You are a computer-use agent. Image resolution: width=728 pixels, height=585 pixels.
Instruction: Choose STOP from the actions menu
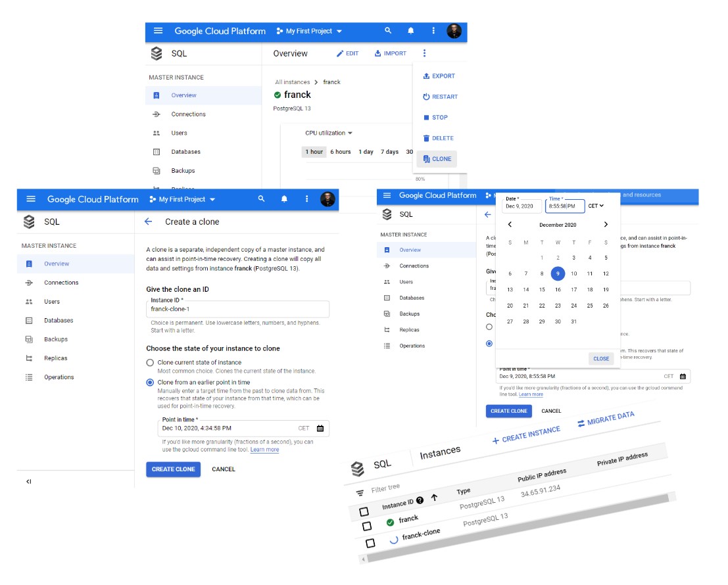click(x=435, y=118)
